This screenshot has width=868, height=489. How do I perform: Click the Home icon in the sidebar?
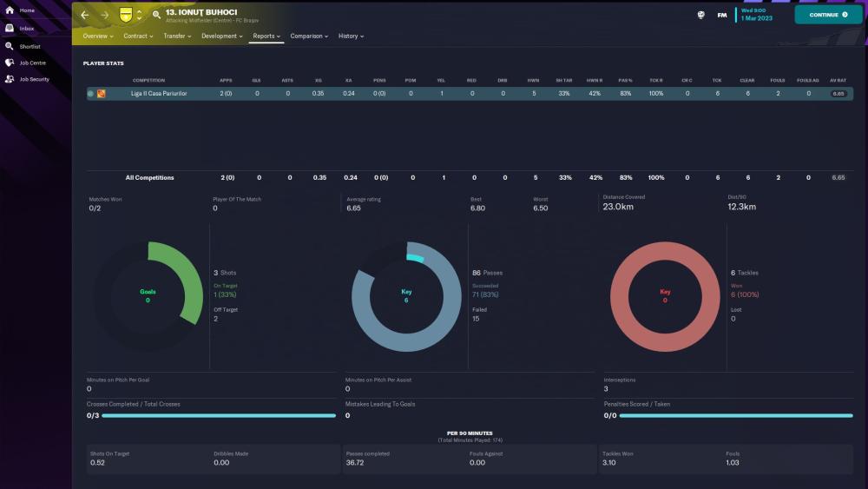tap(10, 10)
